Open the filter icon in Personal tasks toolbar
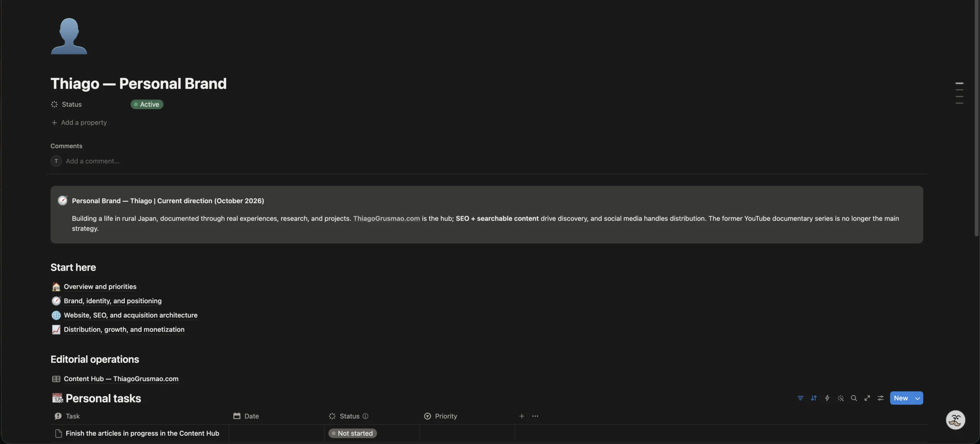The image size is (980, 444). pos(800,398)
